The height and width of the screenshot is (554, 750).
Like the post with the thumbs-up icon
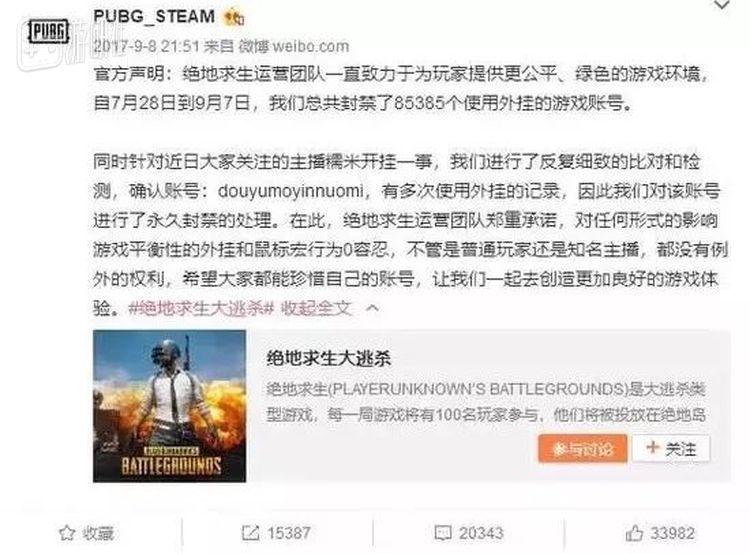pos(634,533)
